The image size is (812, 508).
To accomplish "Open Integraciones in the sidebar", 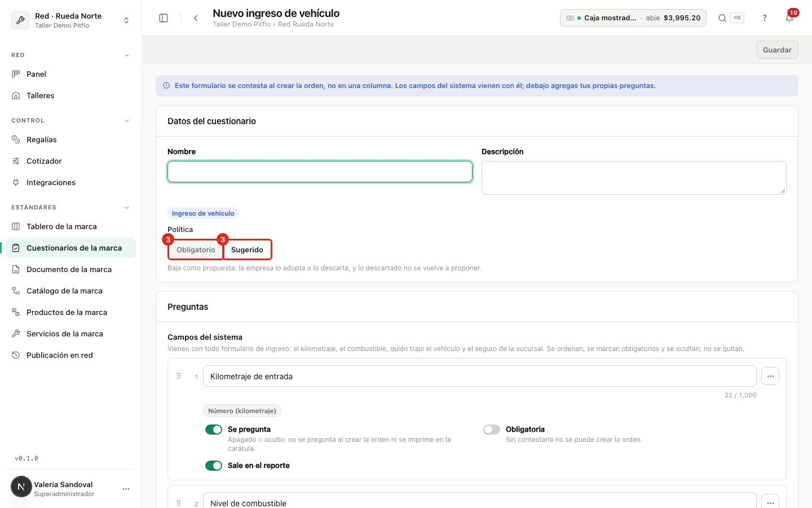I will point(71,182).
